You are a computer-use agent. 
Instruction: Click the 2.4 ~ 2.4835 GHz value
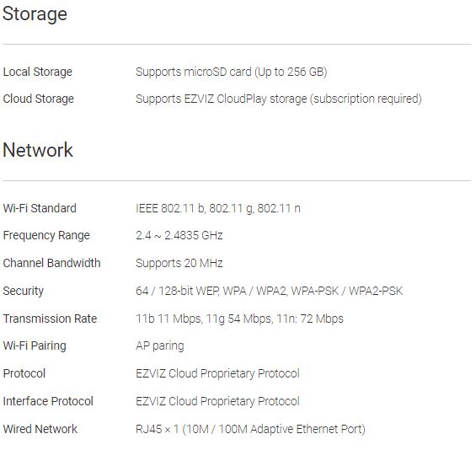(x=179, y=235)
